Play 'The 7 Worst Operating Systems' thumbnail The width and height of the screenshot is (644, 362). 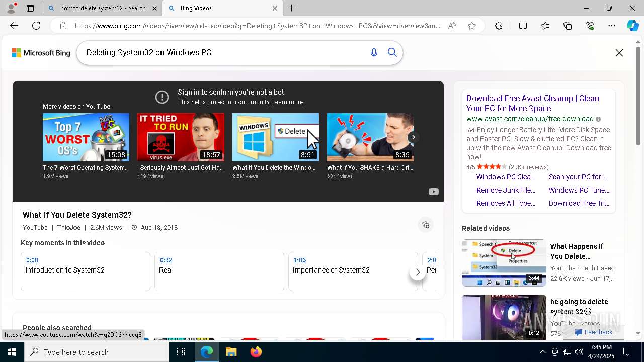[x=86, y=137]
